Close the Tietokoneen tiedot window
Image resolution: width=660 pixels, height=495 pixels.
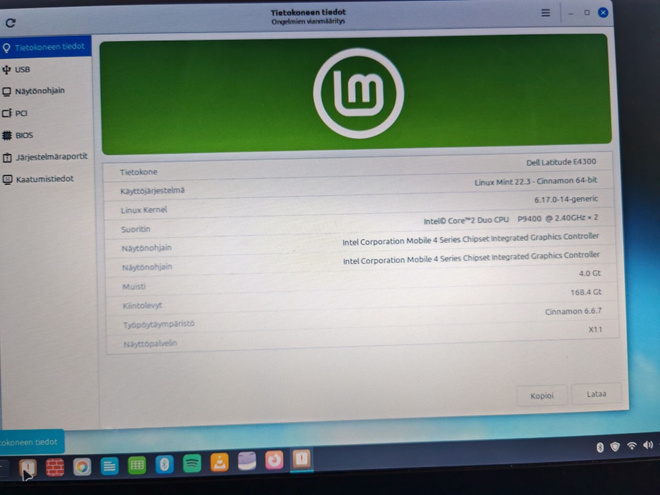603,13
